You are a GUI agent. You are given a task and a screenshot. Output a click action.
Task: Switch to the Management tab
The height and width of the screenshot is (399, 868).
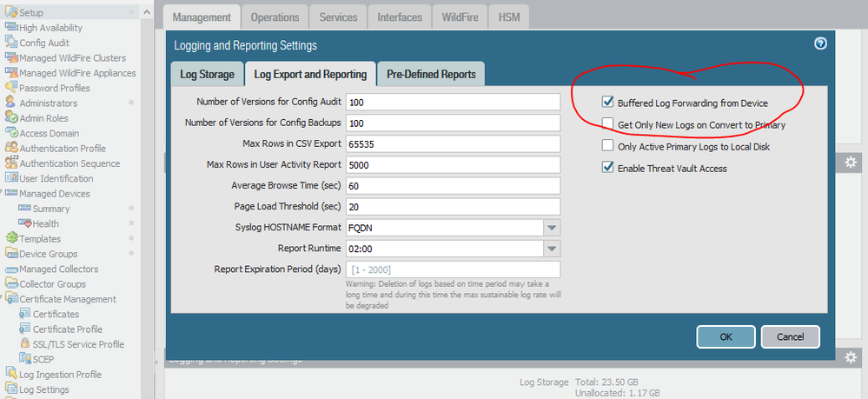coord(202,17)
